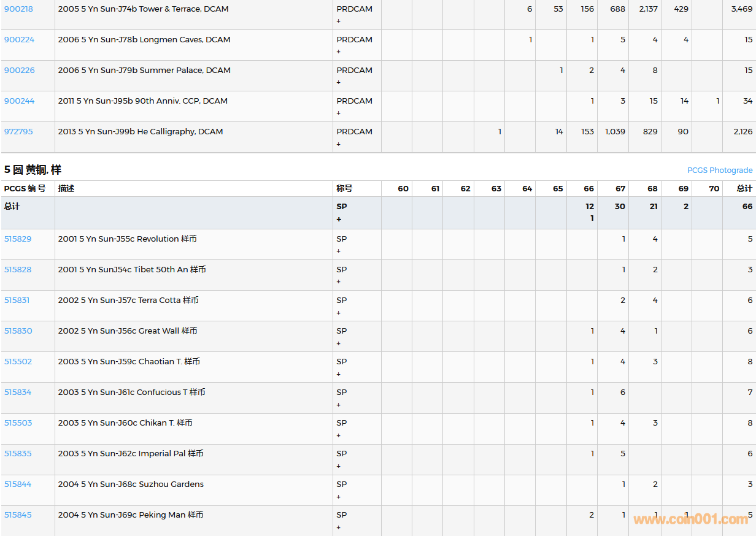
Task: Select the 972795 He Calligraphy link
Action: tap(18, 132)
